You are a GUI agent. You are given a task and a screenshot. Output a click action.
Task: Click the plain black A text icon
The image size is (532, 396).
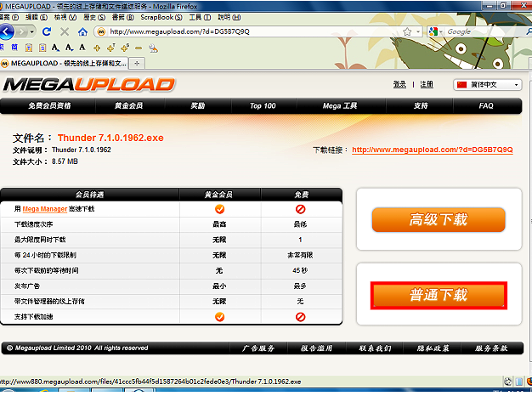[x=82, y=48]
